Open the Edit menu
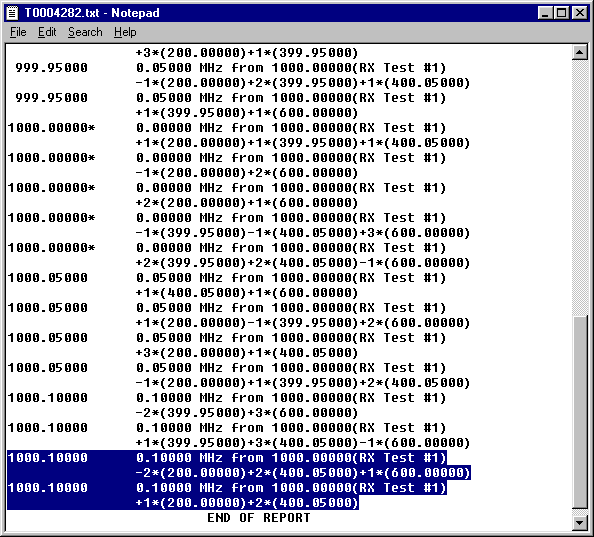Screen dimensions: 594x537 coord(47,32)
